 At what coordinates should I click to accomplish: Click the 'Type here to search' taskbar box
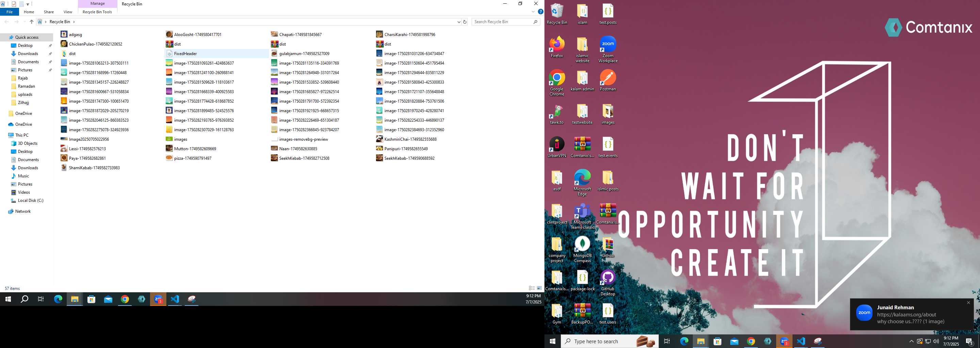pyautogui.click(x=610, y=341)
